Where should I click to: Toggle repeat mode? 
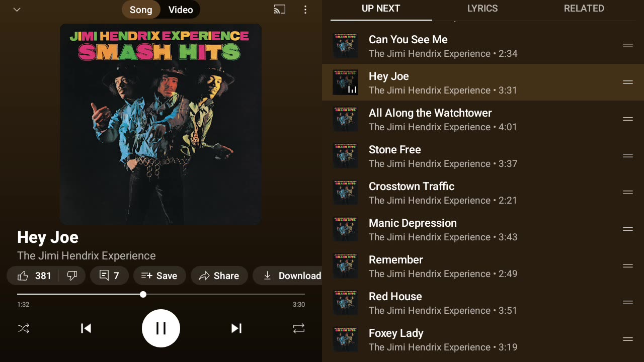point(299,328)
